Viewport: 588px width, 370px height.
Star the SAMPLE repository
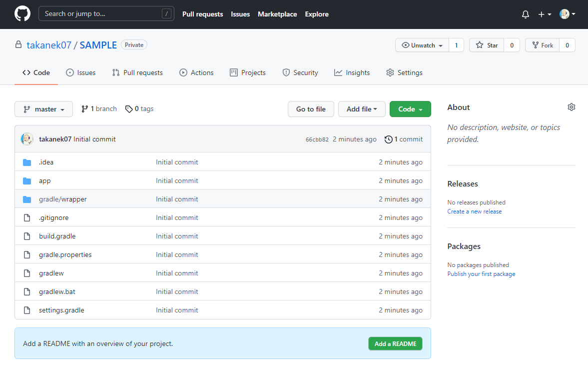point(486,44)
